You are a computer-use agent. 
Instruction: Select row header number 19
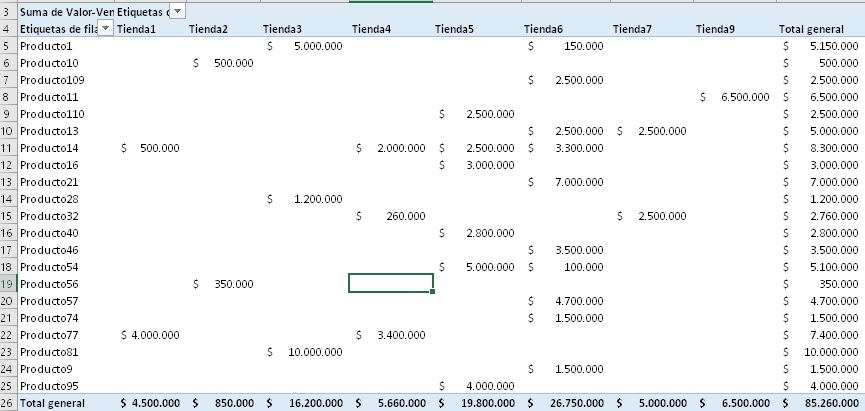tap(8, 284)
